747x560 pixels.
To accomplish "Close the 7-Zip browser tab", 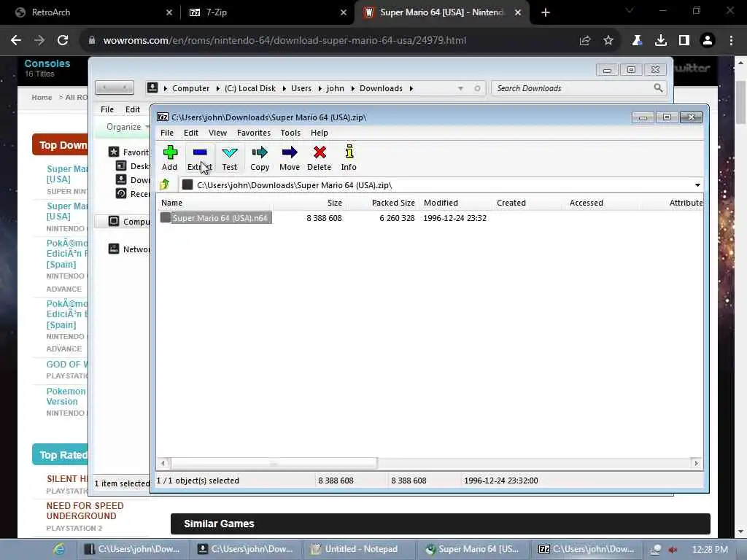I will [344, 12].
